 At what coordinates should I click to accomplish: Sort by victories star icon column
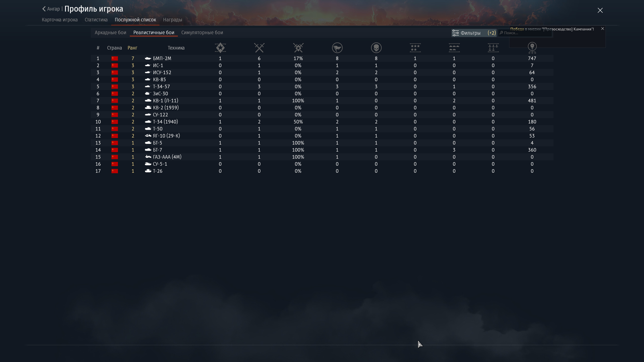220,48
